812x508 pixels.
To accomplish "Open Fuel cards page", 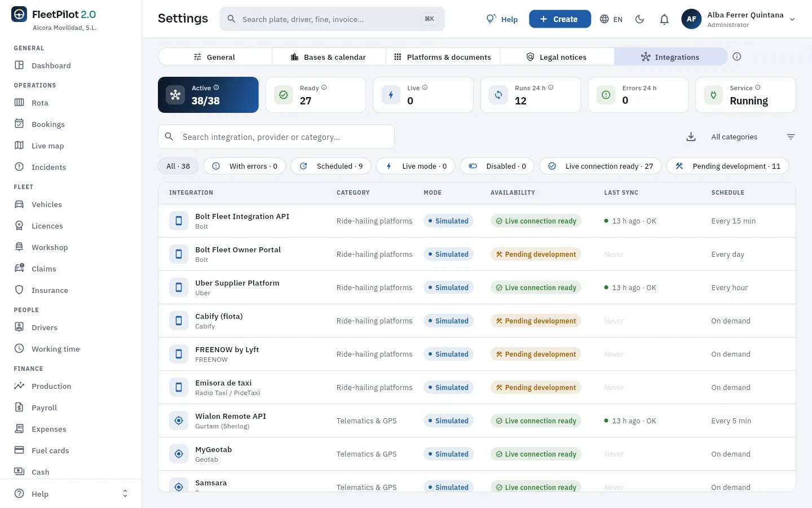I will pos(70,450).
